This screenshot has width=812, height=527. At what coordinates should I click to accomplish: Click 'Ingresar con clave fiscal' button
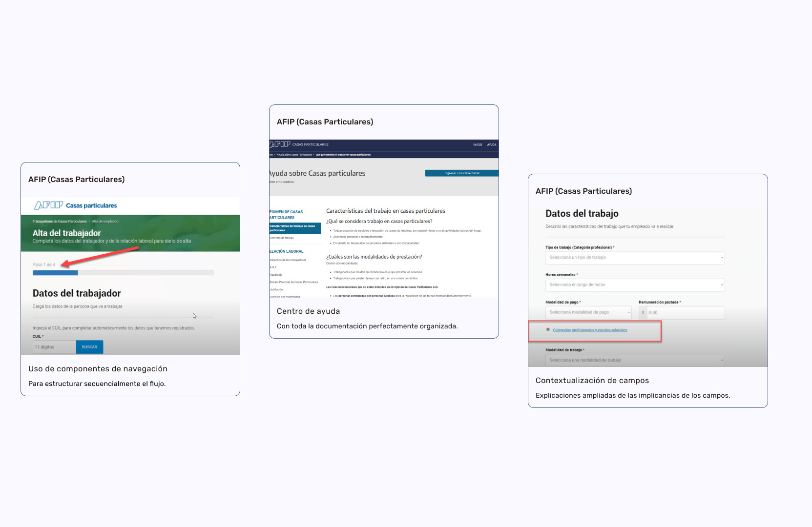pos(462,173)
